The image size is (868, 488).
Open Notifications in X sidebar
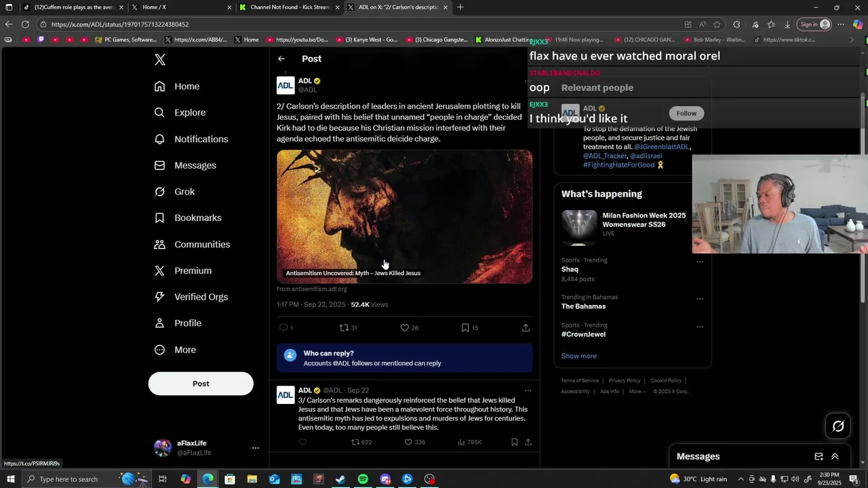point(191,139)
